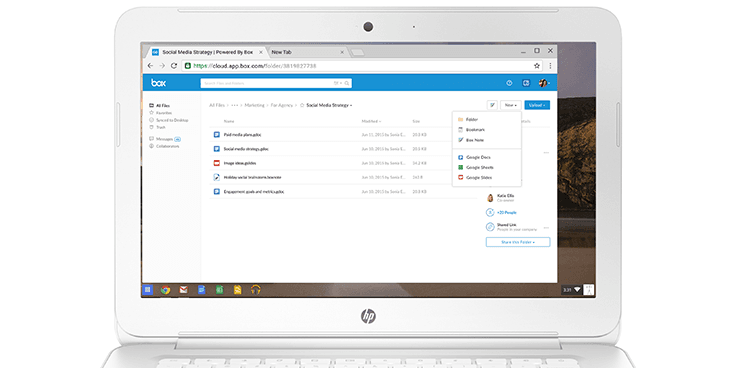This screenshot has height=368, width=736.
Task: Click the Paid media plans doc icon
Action: [x=216, y=135]
